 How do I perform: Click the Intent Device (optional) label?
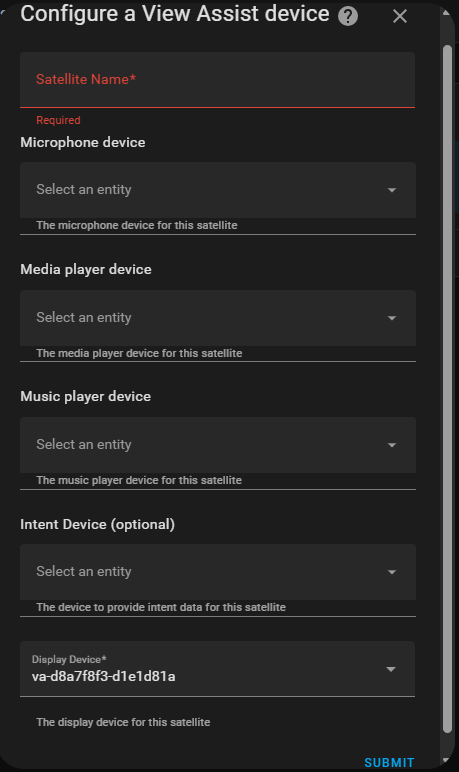point(98,525)
